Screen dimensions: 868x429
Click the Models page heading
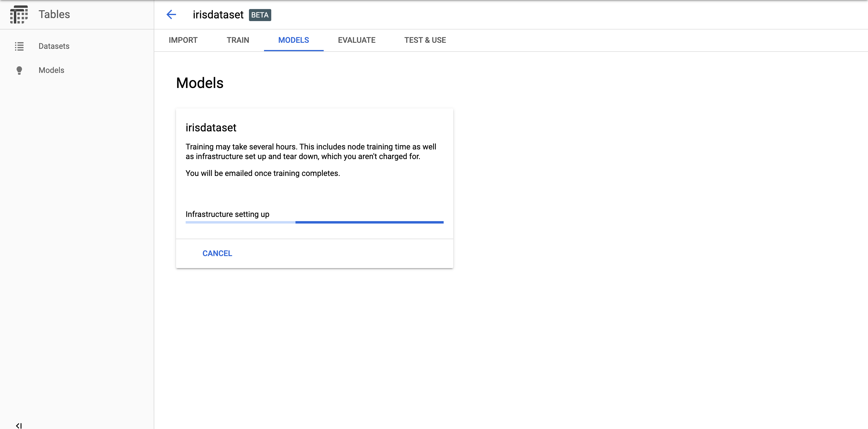200,83
